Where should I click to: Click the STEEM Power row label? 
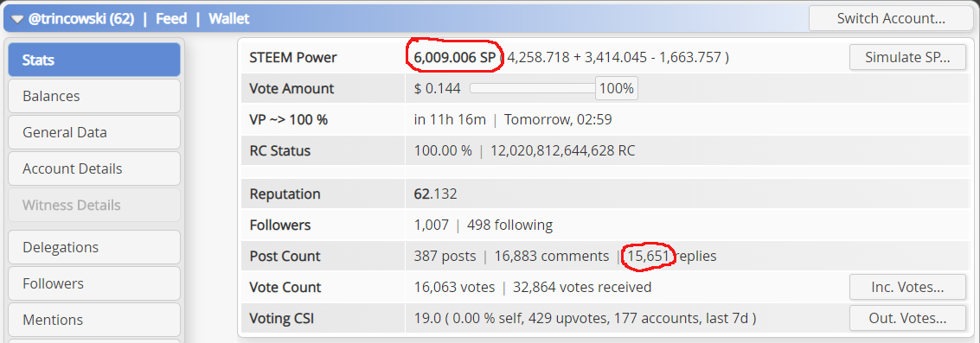293,58
